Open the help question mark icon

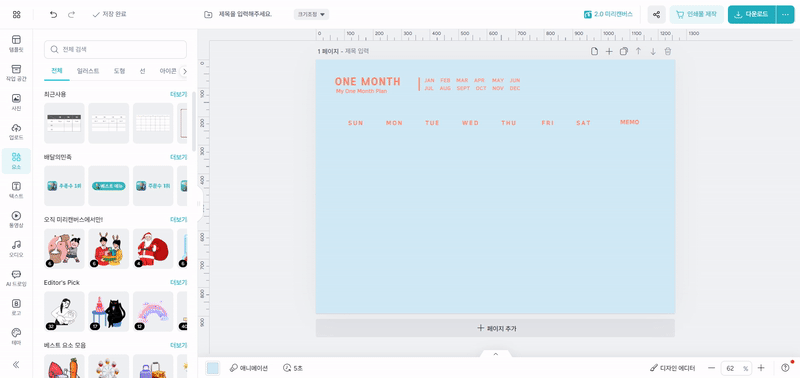click(785, 368)
